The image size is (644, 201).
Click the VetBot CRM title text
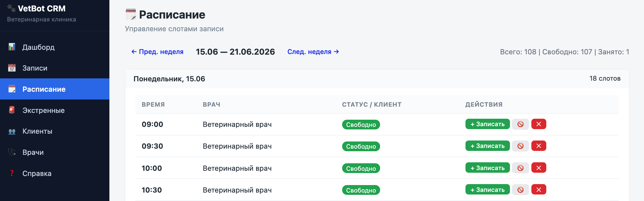42,8
